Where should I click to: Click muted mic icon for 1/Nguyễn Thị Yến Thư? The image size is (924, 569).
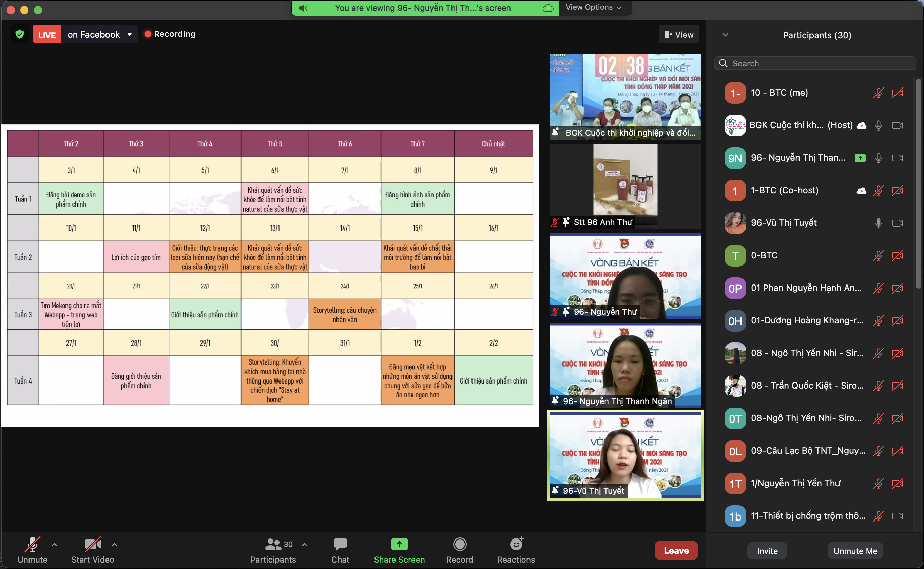click(x=878, y=484)
